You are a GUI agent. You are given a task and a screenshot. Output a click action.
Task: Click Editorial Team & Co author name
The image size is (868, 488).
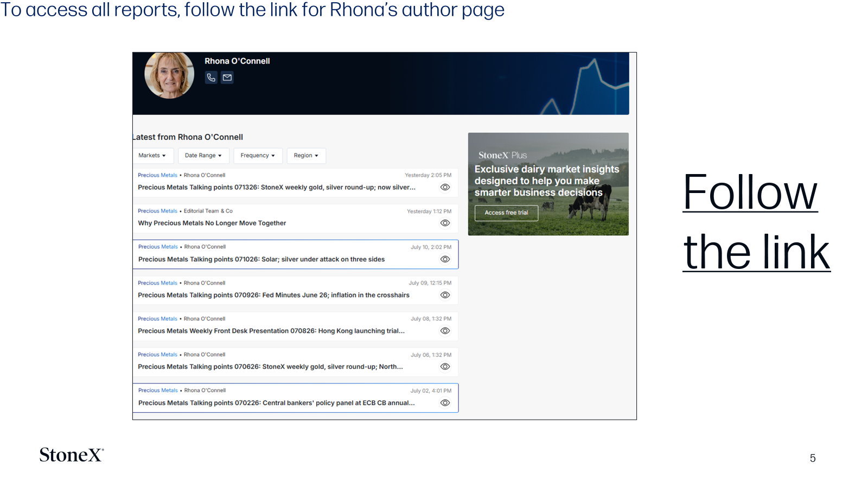208,211
